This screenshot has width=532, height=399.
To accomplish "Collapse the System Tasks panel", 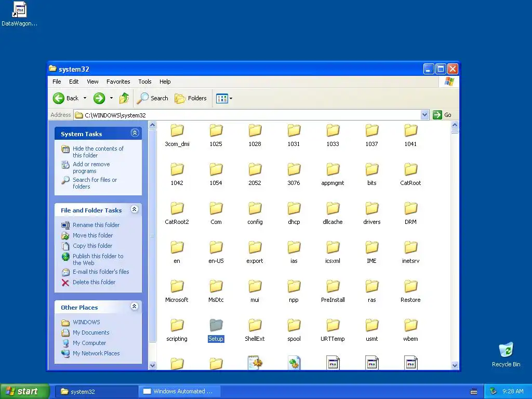I will pos(135,133).
